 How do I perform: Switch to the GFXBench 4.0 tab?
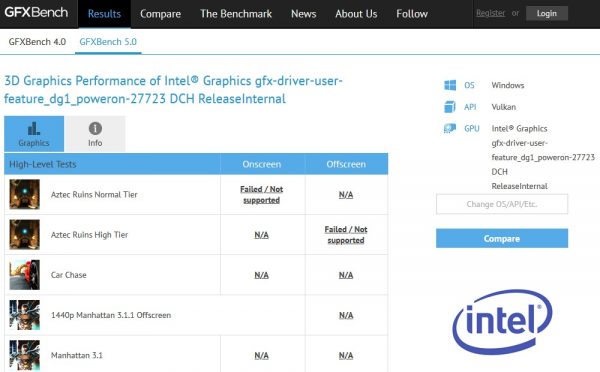point(37,42)
